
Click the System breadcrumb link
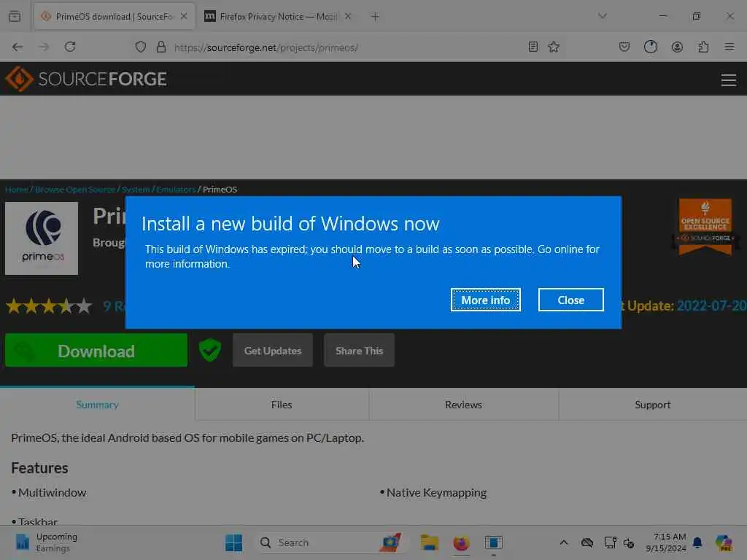tap(136, 190)
